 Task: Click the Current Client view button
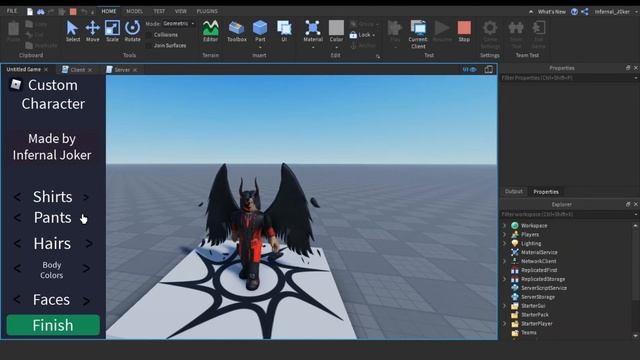tap(418, 34)
